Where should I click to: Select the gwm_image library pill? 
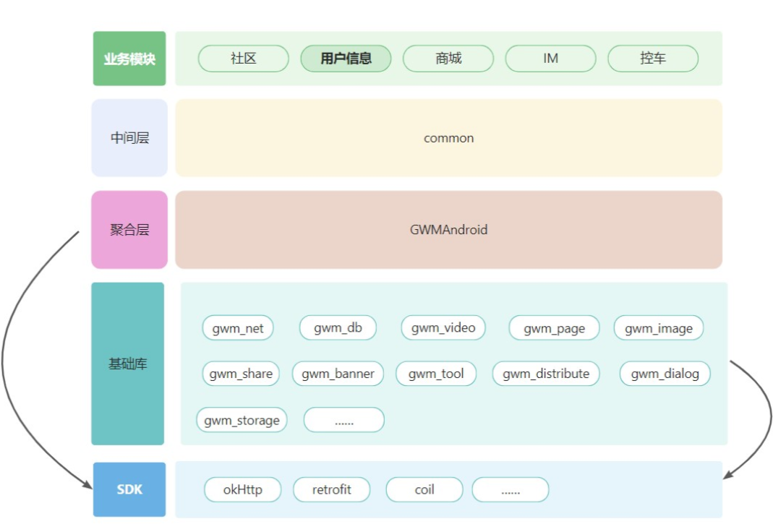point(659,328)
